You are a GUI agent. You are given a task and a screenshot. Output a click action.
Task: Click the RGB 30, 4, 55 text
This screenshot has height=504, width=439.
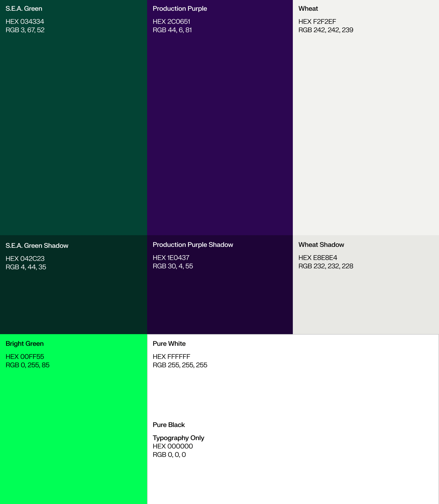173,266
